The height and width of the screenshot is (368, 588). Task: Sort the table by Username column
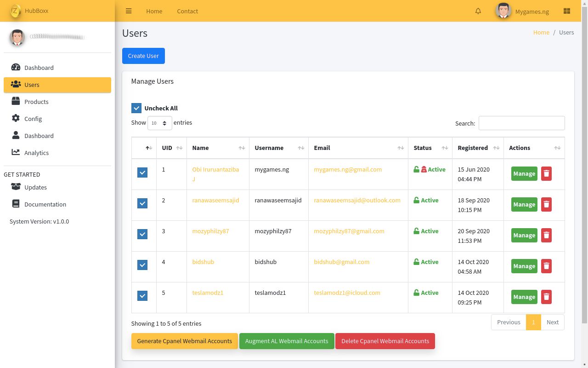(x=278, y=148)
